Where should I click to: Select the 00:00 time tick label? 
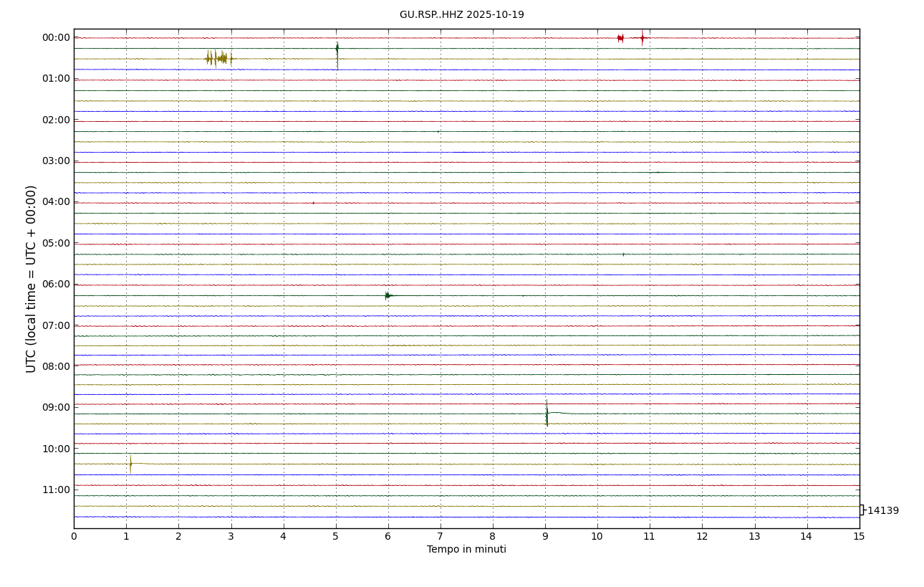(x=56, y=38)
